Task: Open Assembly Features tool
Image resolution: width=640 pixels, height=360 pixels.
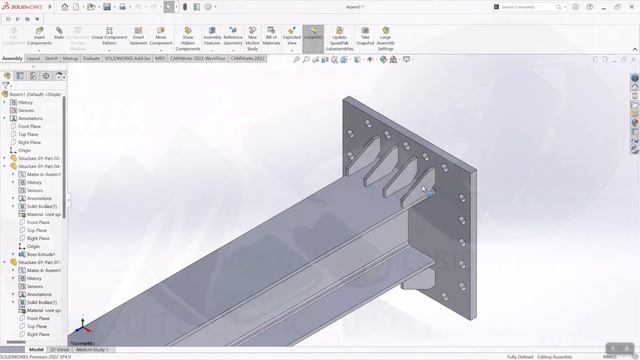Action: [x=212, y=37]
